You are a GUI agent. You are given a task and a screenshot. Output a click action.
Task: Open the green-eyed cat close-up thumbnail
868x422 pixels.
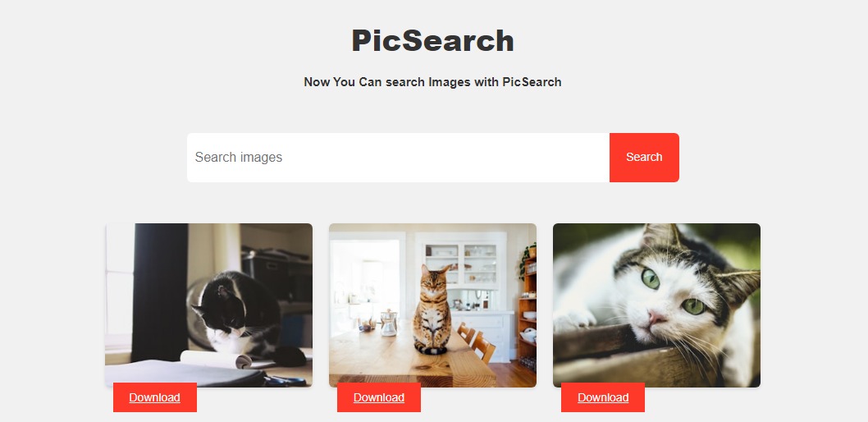point(656,305)
